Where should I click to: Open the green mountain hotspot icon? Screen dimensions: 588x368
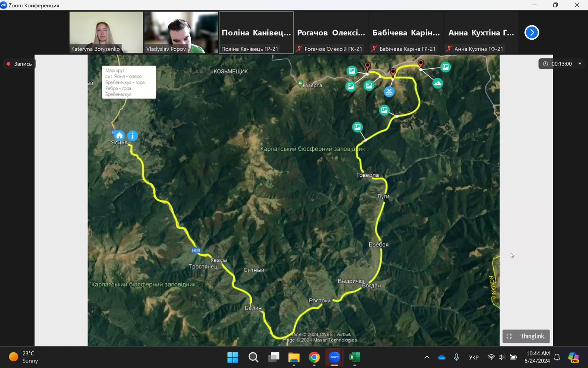pyautogui.click(x=437, y=83)
